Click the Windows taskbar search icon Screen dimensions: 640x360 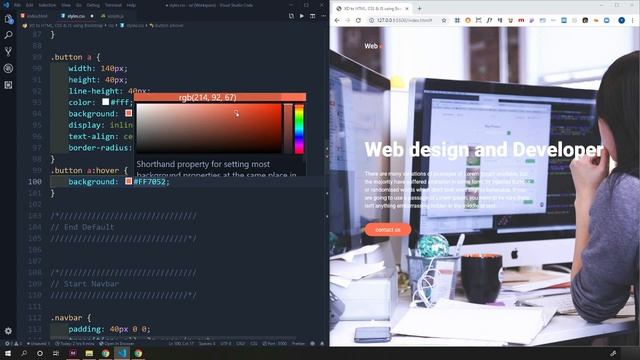24,353
